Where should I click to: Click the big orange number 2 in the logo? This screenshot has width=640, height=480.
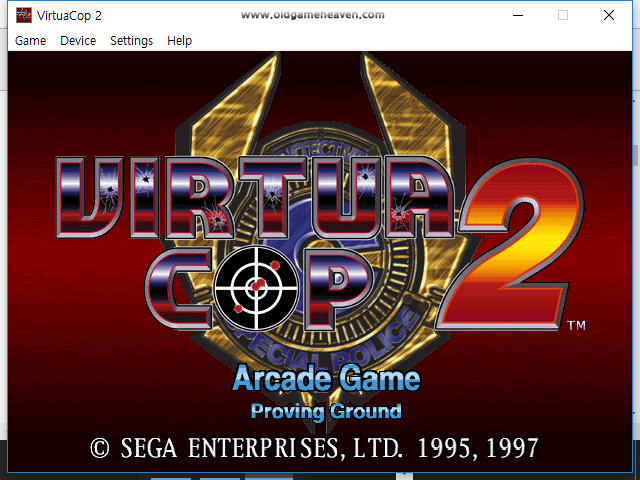pyautogui.click(x=512, y=244)
